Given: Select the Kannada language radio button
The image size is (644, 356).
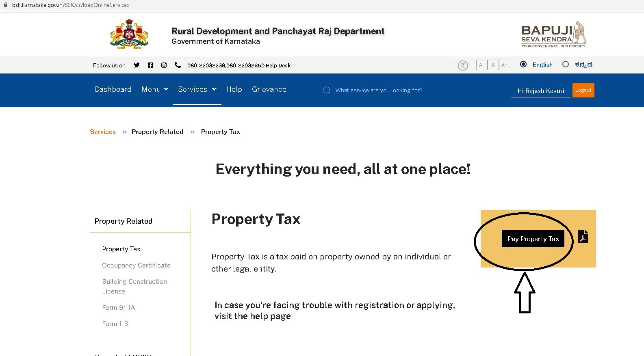Looking at the screenshot, I should point(565,64).
